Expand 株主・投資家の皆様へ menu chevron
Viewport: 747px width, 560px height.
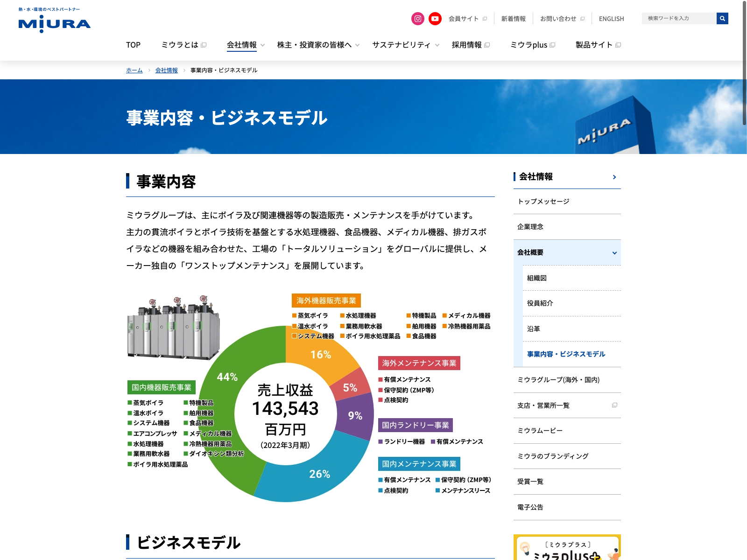pos(357,45)
